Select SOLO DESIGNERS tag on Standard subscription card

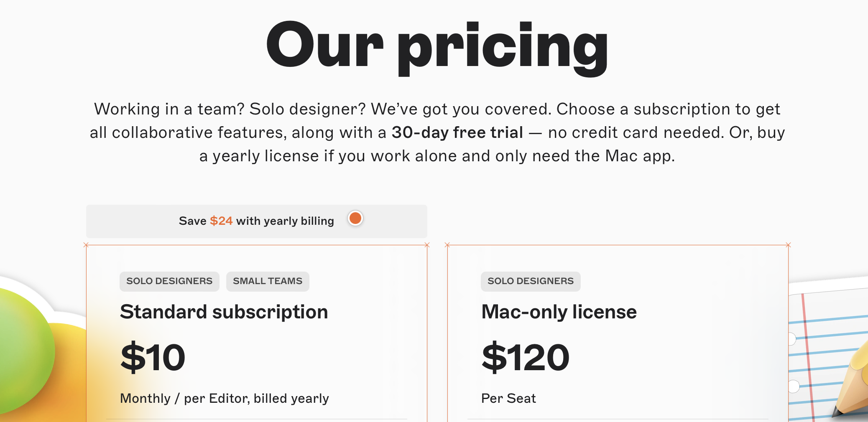(x=169, y=281)
